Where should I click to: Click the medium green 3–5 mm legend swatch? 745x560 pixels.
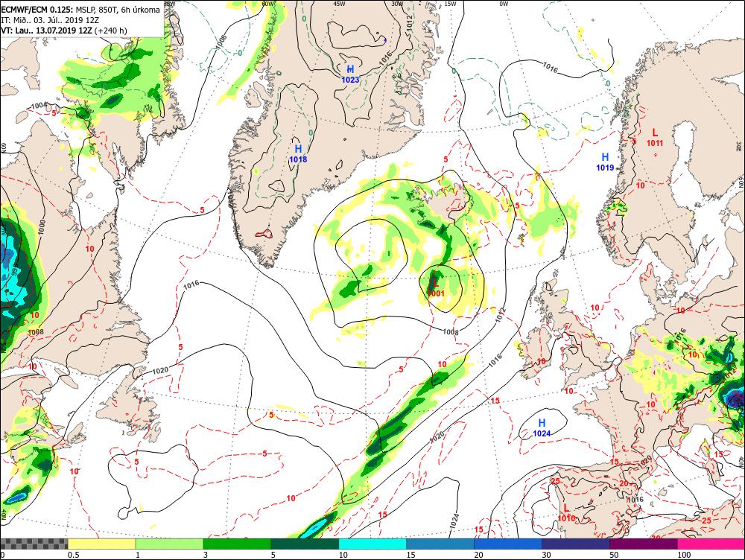click(x=237, y=544)
